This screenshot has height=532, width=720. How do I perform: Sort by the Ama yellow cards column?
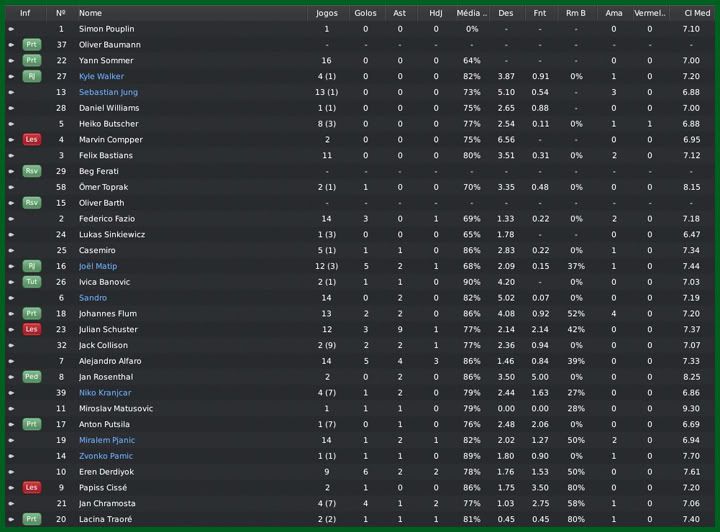click(613, 13)
